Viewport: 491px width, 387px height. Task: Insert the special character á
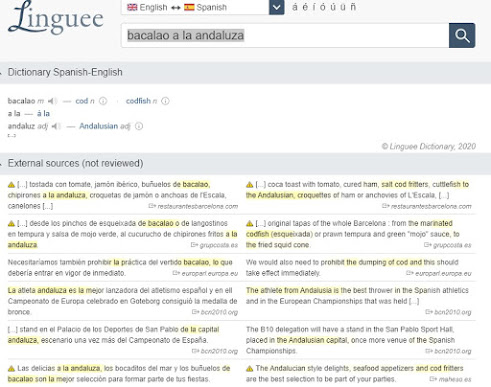click(295, 7)
